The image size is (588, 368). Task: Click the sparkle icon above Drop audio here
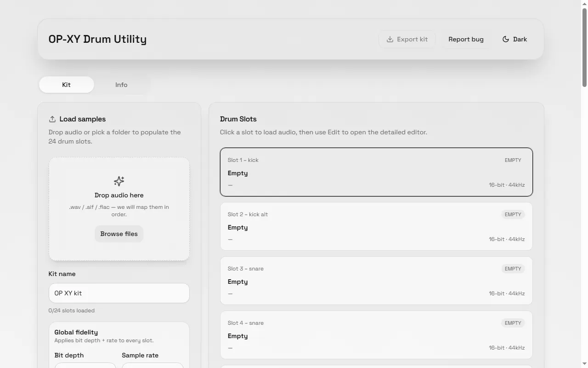point(119,181)
